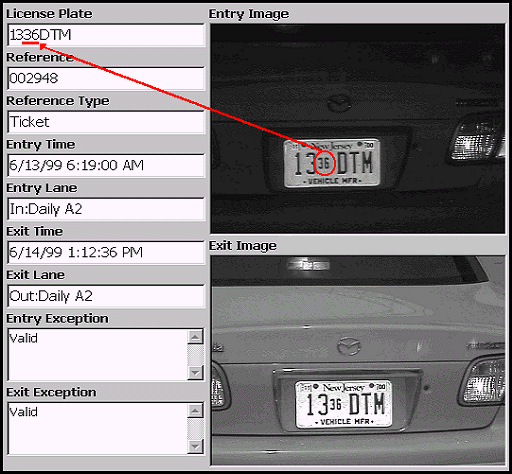Focus the Entry Time field

(106, 165)
